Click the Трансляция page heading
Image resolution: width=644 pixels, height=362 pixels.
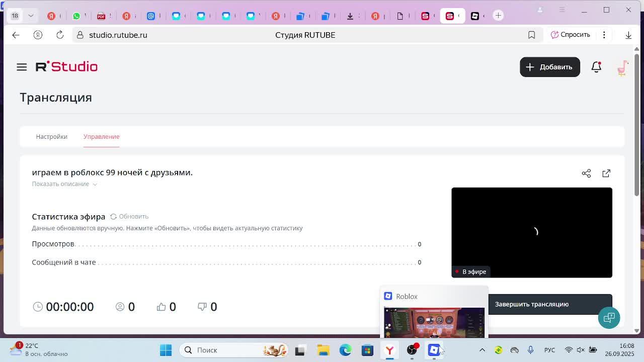56,98
